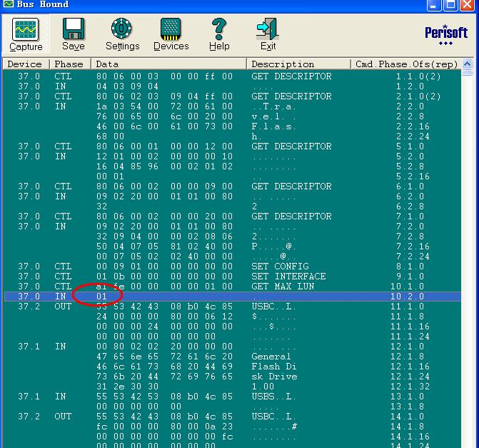Click the Device column header
The width and height of the screenshot is (479, 448).
click(x=26, y=64)
